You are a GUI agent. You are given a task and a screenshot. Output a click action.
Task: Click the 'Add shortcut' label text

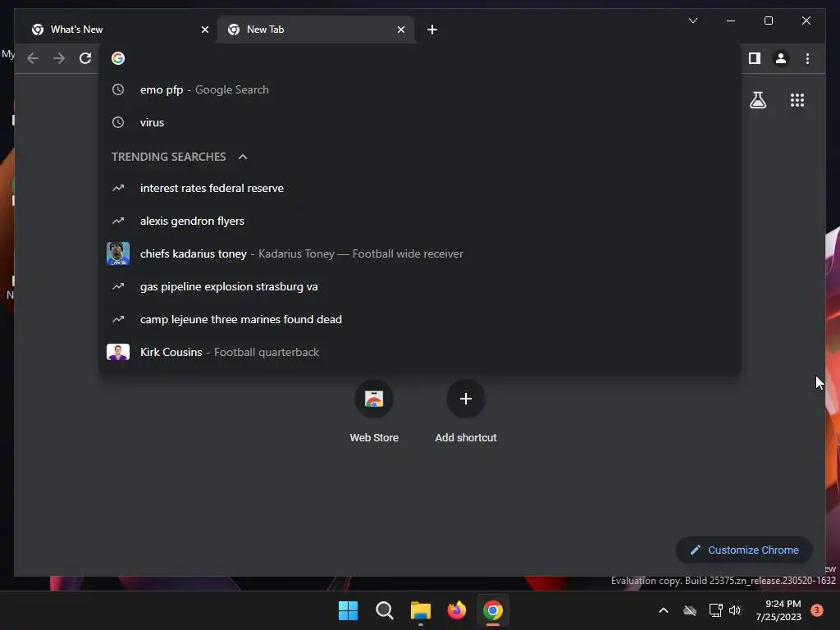[x=466, y=438]
